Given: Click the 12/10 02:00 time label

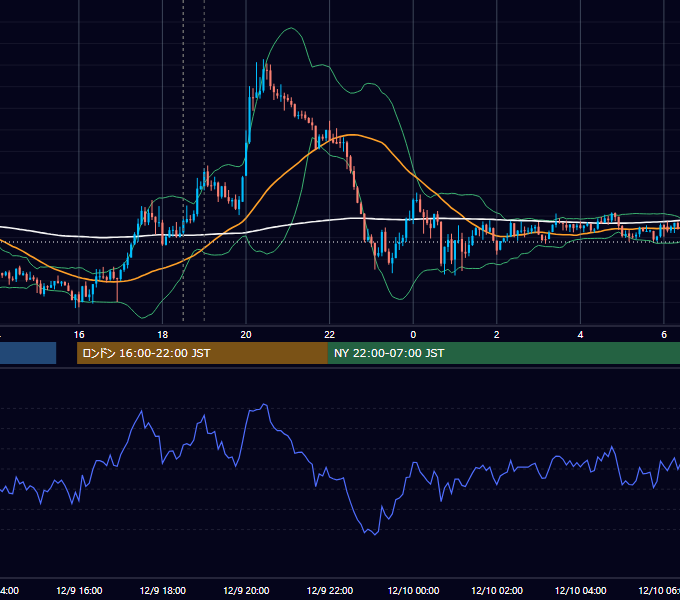Looking at the screenshot, I should (x=497, y=590).
